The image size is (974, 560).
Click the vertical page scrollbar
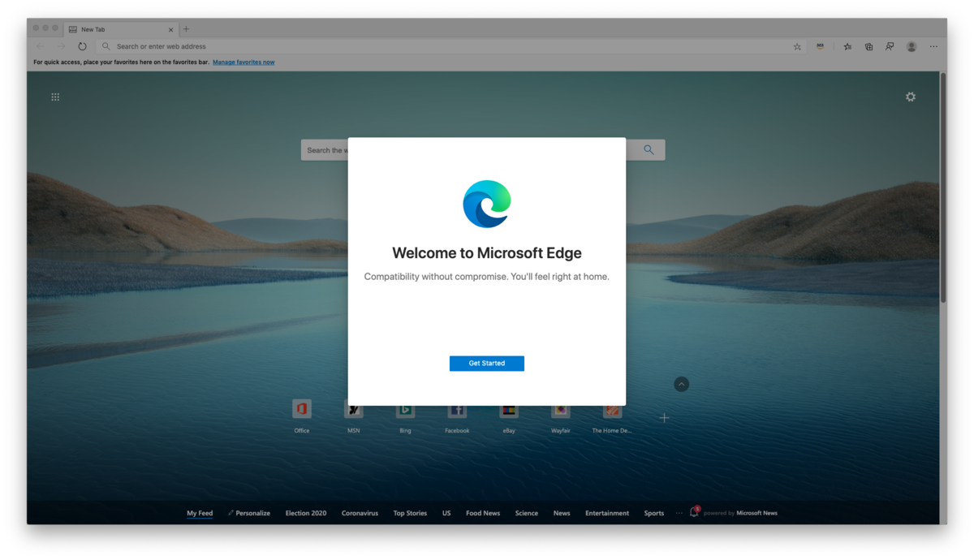(x=943, y=188)
